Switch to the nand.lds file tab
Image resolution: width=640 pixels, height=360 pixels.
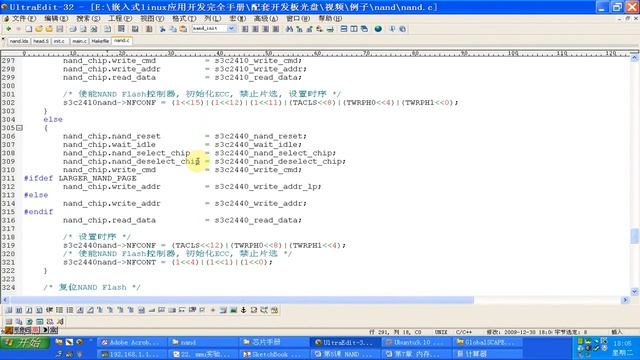[19, 41]
